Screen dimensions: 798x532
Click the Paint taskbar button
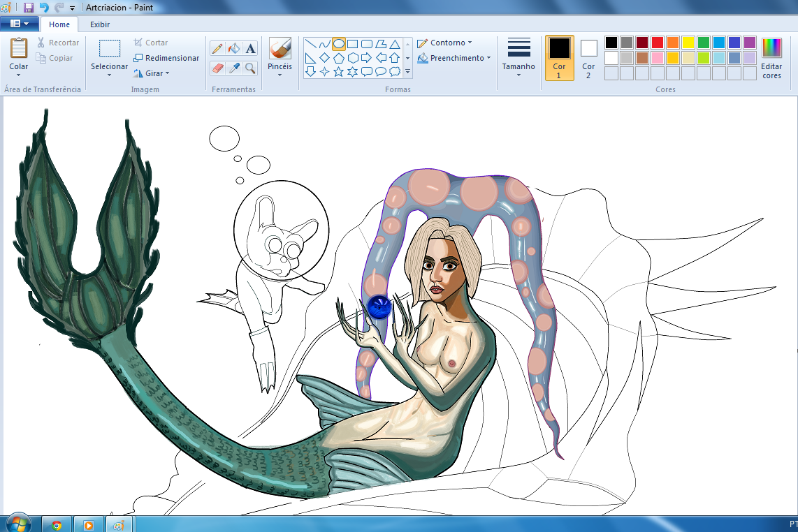(x=119, y=525)
